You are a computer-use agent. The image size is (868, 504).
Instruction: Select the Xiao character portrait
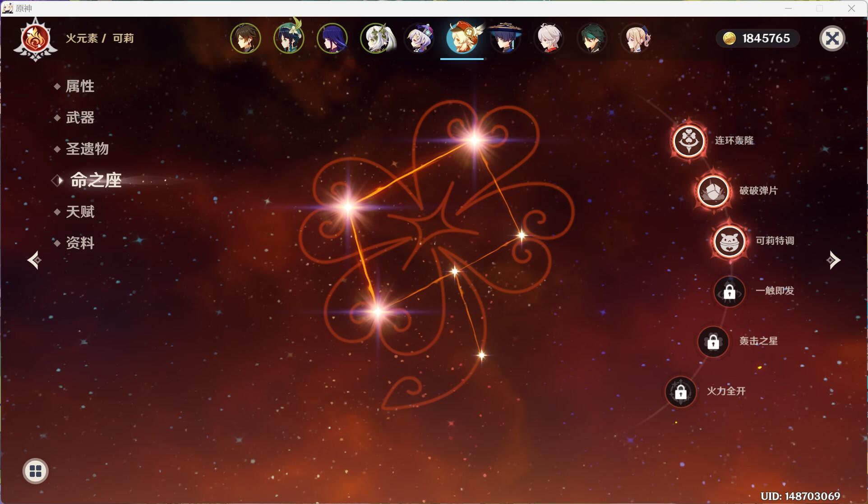click(x=592, y=38)
